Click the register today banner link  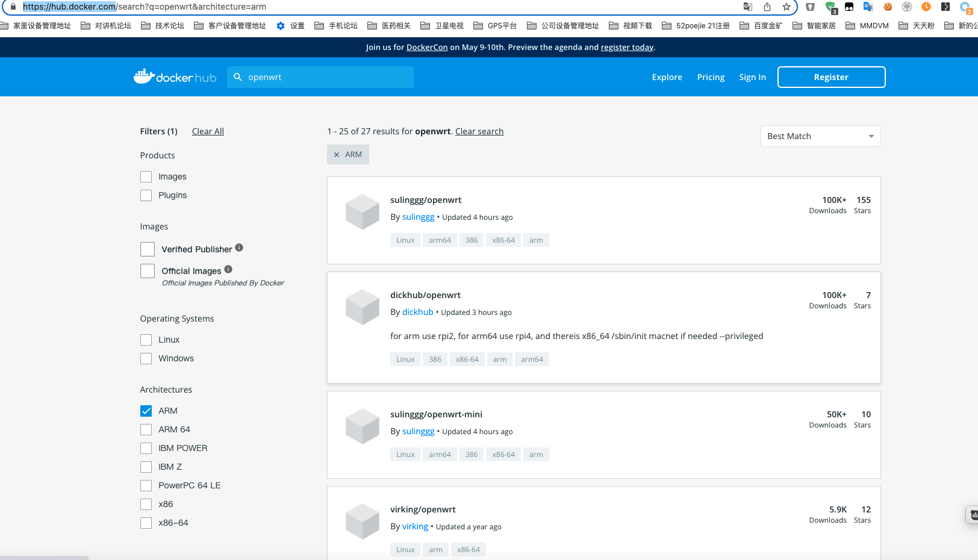coord(627,47)
